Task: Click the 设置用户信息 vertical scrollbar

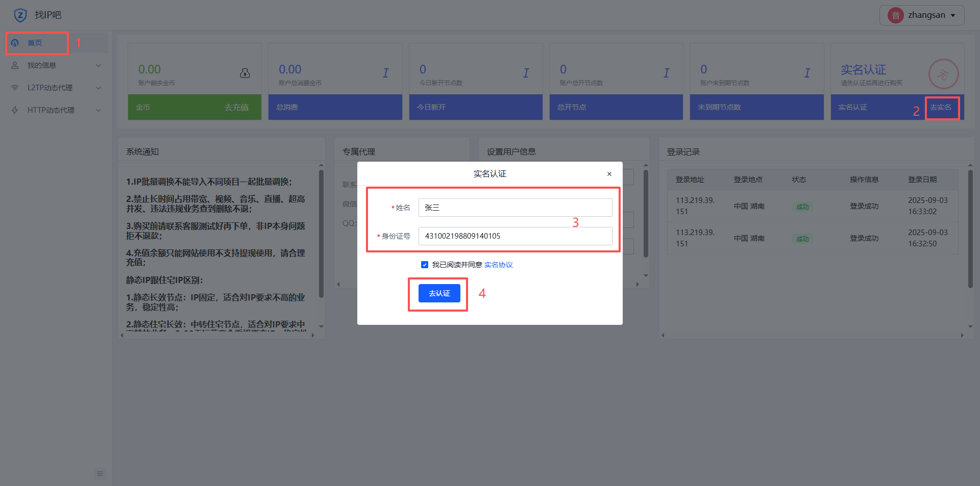Action: pyautogui.click(x=646, y=214)
